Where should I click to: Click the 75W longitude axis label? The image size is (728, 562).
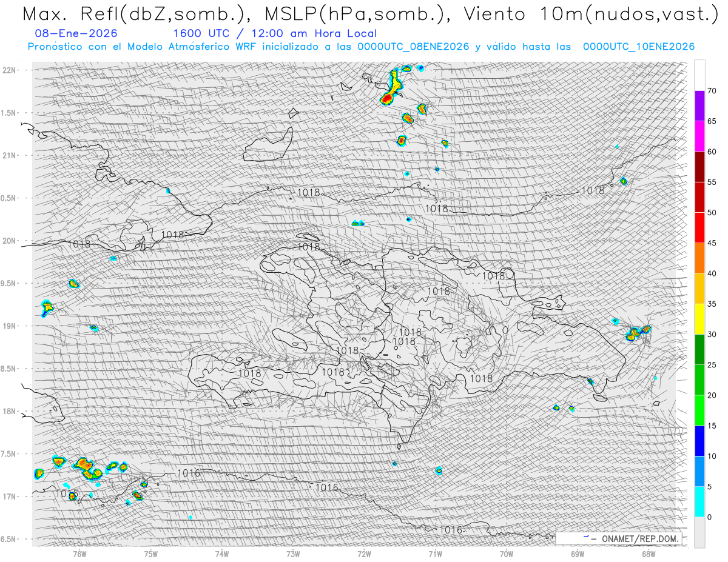click(150, 553)
